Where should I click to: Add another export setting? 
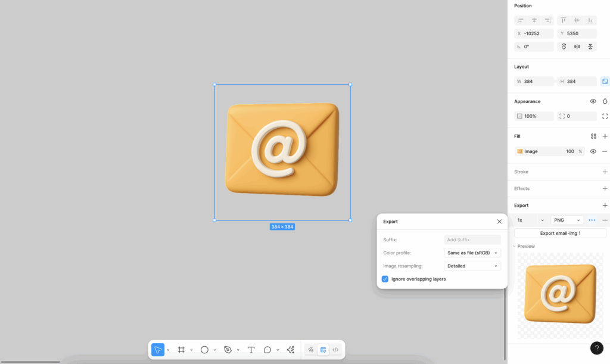pyautogui.click(x=605, y=206)
